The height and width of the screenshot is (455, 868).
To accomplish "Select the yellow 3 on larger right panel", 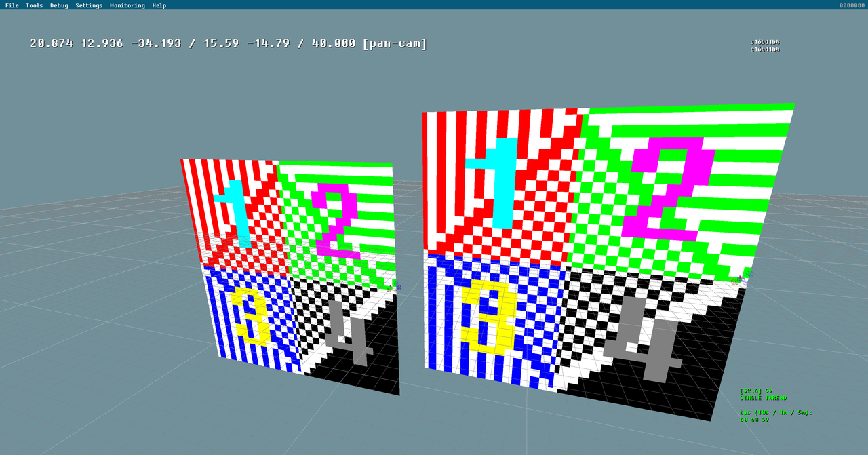I will pyautogui.click(x=490, y=317).
